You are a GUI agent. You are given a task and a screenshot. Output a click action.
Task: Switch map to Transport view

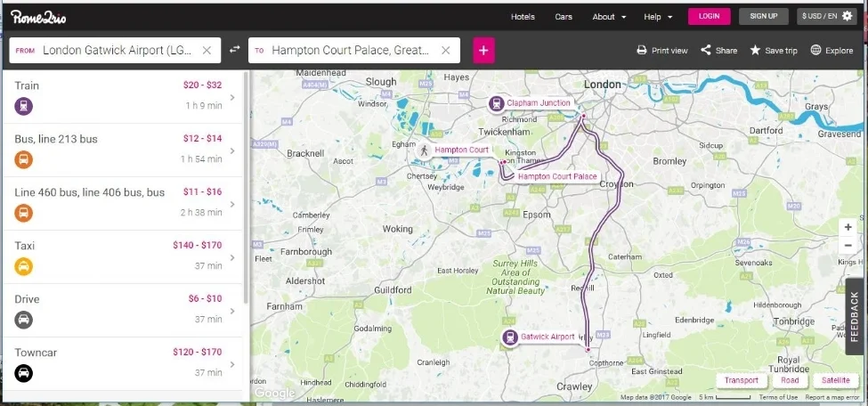pyautogui.click(x=742, y=380)
